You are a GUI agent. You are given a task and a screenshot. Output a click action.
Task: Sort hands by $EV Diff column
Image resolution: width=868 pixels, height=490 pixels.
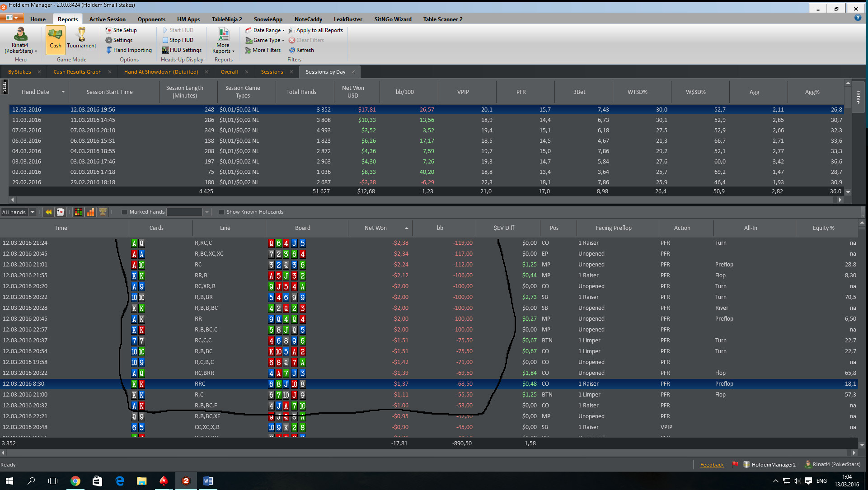(x=504, y=228)
